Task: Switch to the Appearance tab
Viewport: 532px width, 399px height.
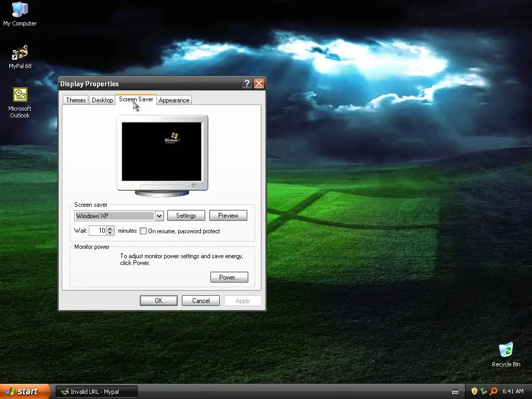Action: tap(174, 100)
